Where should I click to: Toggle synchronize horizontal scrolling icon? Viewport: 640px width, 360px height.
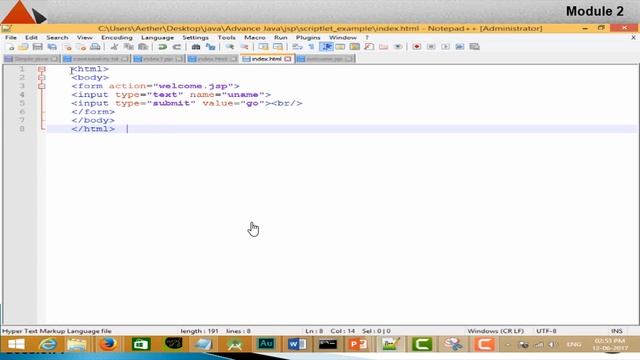278,47
